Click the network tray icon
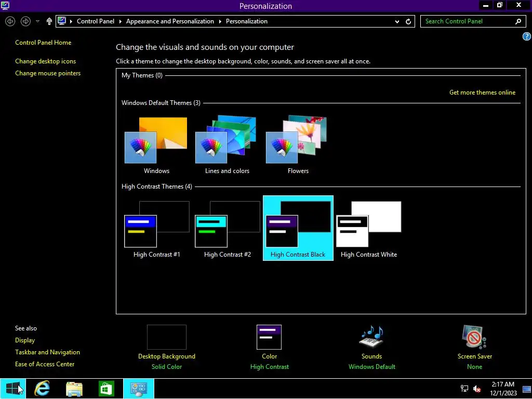Image resolution: width=532 pixels, height=399 pixels. (464, 389)
